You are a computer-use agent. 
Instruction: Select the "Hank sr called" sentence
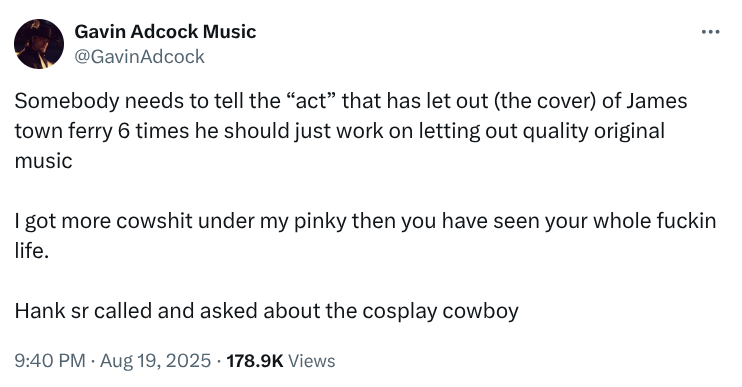click(x=266, y=311)
